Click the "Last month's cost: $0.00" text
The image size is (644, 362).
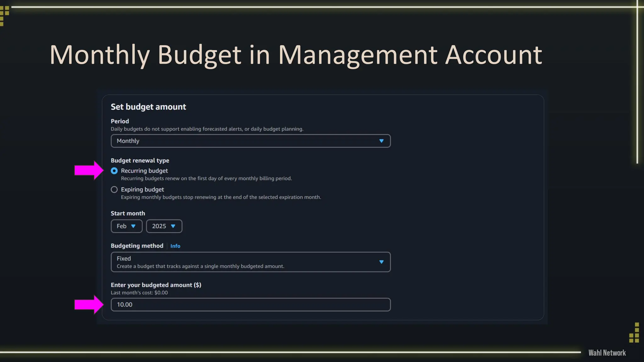click(139, 293)
